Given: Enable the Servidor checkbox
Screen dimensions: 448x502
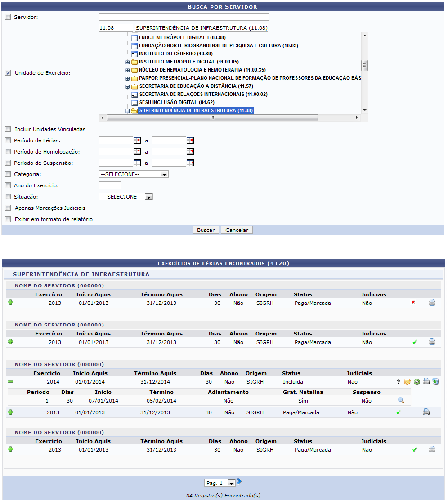Looking at the screenshot, I should (8, 17).
